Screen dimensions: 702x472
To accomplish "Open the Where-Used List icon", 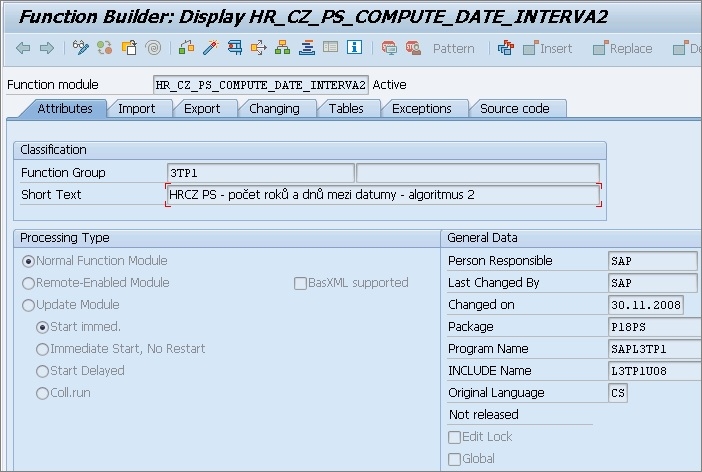I will coord(259,48).
